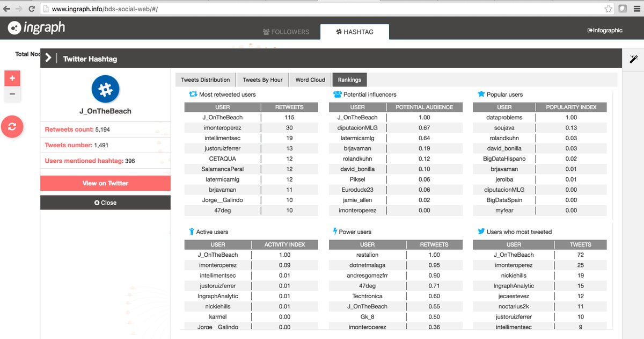Screen dimensions: 644x339
Task: Click the red refresh graph button
Action: 12,127
